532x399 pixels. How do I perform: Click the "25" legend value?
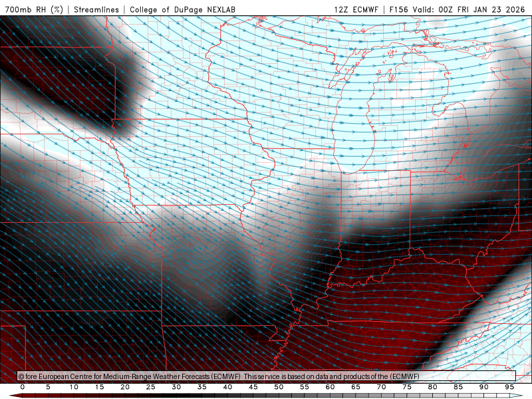pos(151,387)
